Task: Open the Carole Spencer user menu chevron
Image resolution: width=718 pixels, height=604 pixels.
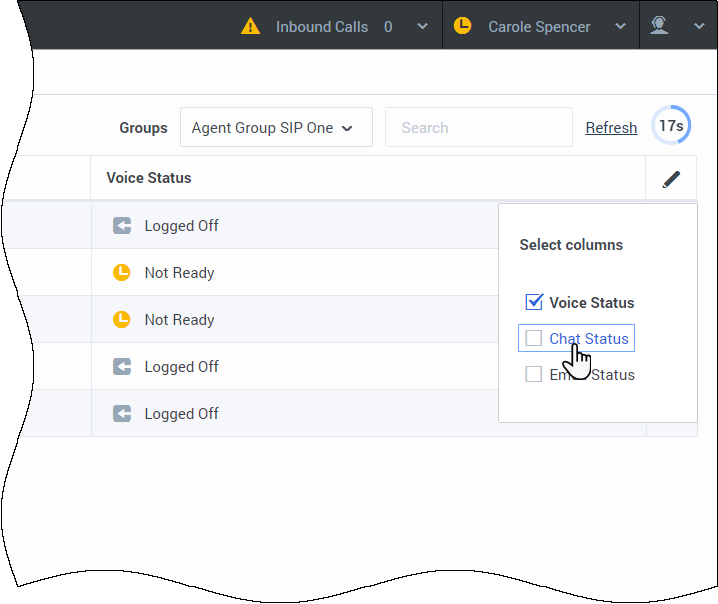Action: pos(620,27)
